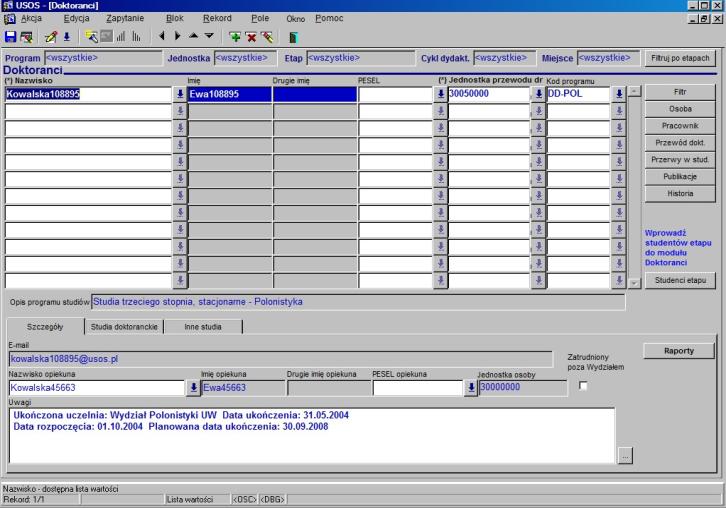Click the Etap filter field showing <wszystkie>
The image size is (726, 508).
tap(361, 58)
